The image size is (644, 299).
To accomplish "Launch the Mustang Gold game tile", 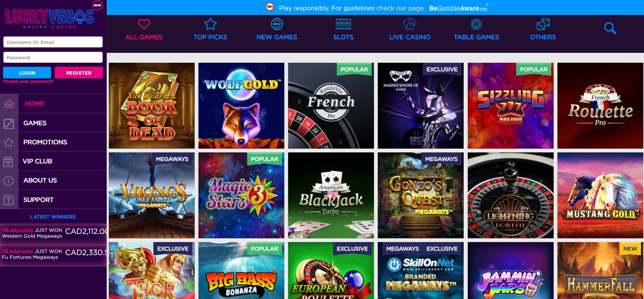I will pyautogui.click(x=600, y=195).
